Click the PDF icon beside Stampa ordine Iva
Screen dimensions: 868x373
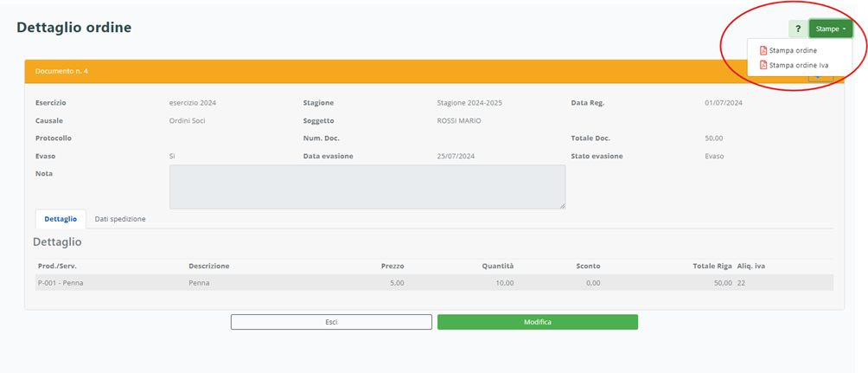(x=763, y=65)
